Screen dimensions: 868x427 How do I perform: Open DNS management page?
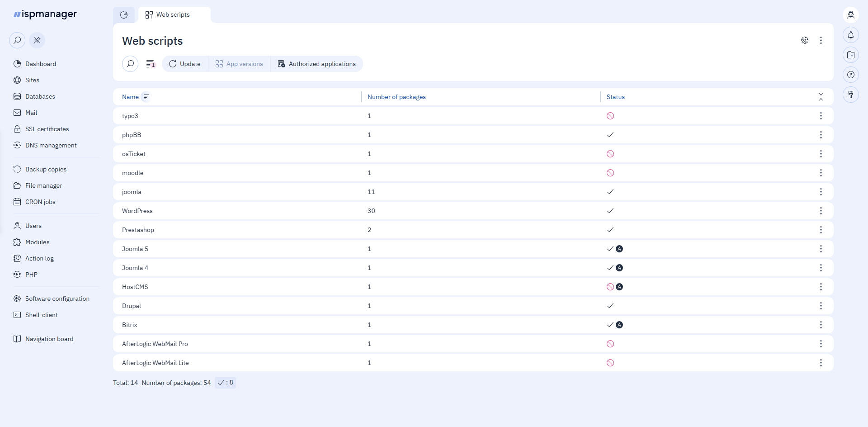(x=51, y=145)
